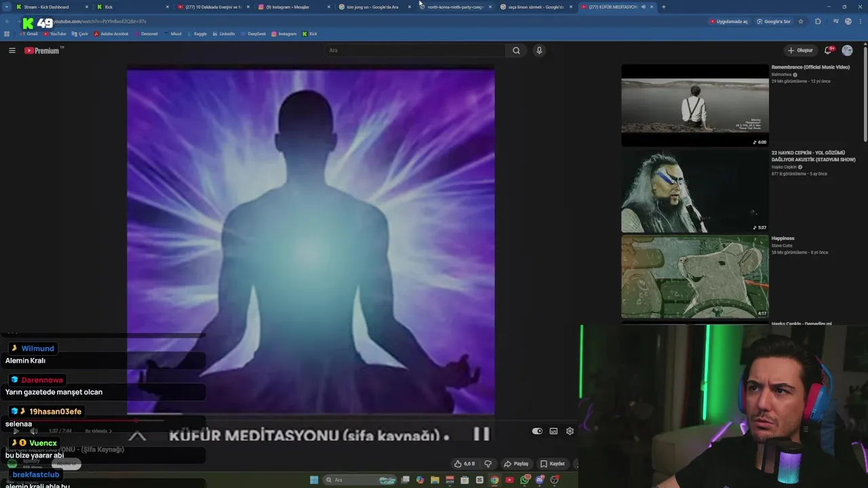Switch to the saça limon sürmek tab

(536, 7)
